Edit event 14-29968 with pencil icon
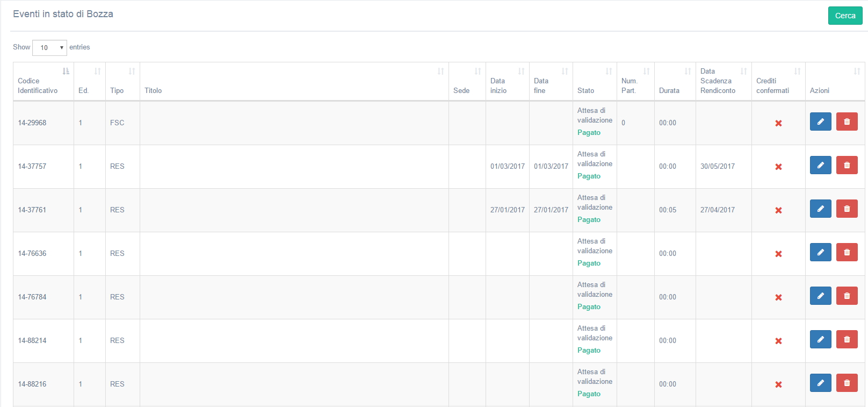This screenshot has height=407, width=868. click(820, 122)
